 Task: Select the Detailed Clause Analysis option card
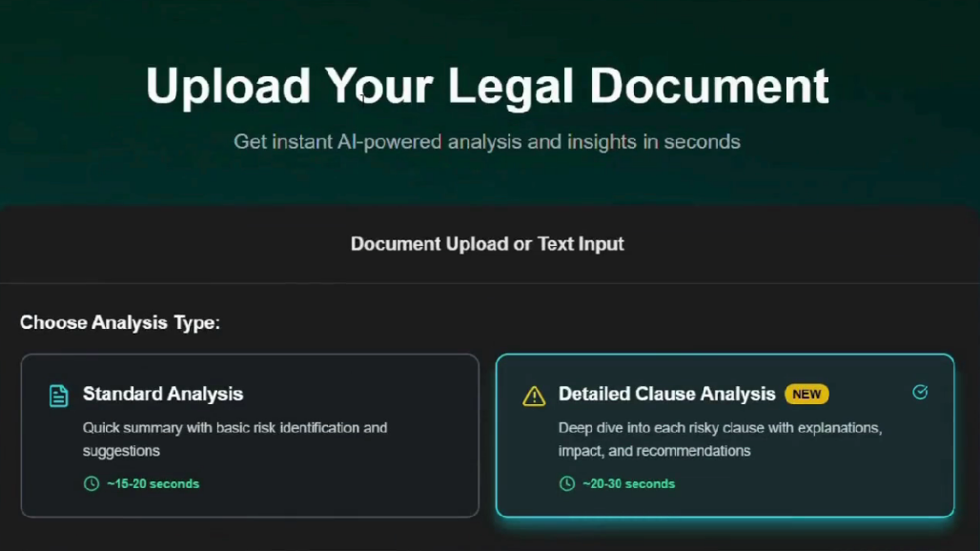click(x=725, y=436)
